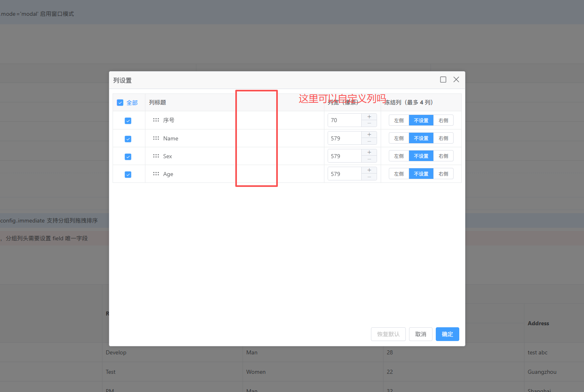Decrease Name column width with minus stepper
The image size is (584, 392).
pyautogui.click(x=369, y=142)
